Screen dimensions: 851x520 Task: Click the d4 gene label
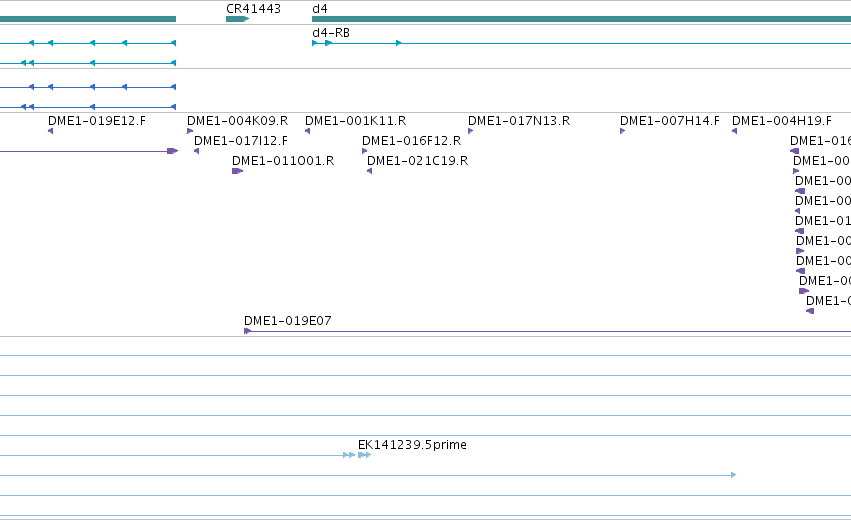click(x=320, y=9)
